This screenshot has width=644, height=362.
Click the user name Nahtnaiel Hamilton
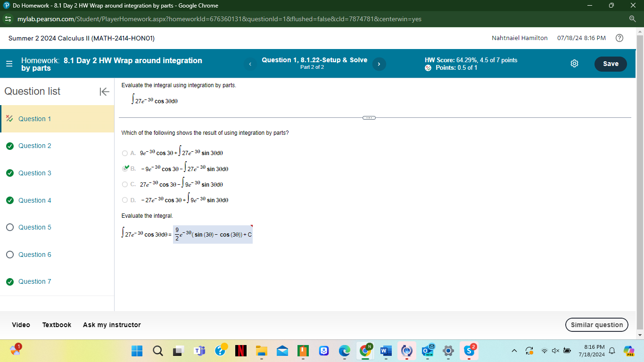pos(520,38)
